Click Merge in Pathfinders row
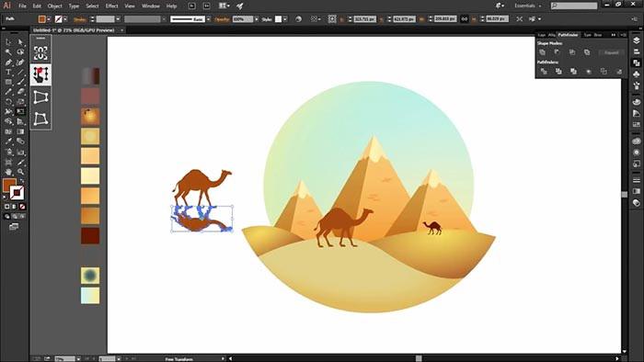The height and width of the screenshot is (362, 644). [x=573, y=72]
